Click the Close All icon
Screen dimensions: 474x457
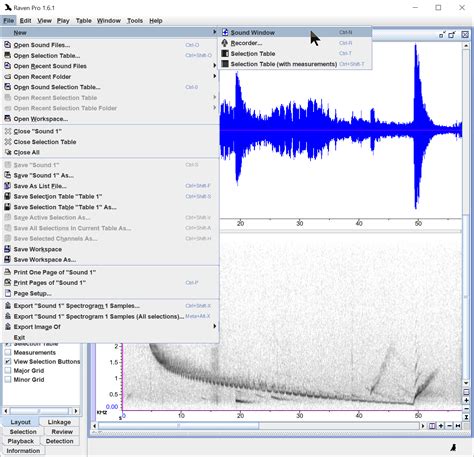pos(8,152)
